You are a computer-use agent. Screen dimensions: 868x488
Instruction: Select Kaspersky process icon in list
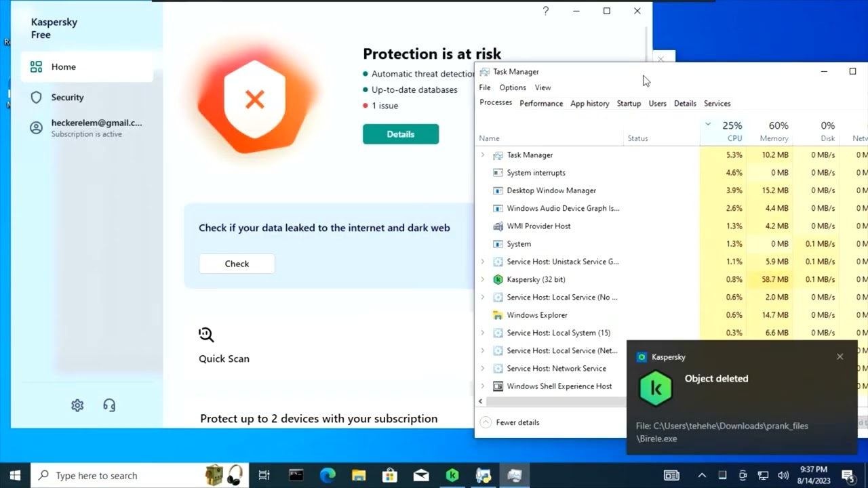coord(498,279)
